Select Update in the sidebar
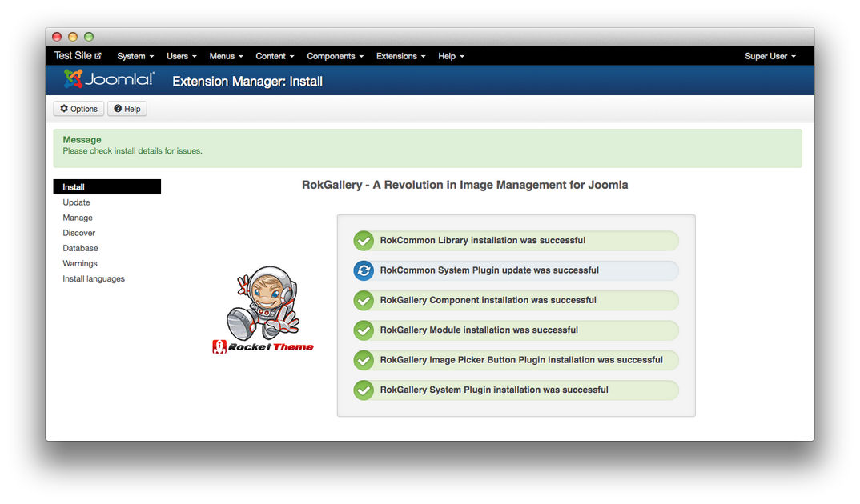Viewport: 860px width, 504px height. [x=77, y=202]
